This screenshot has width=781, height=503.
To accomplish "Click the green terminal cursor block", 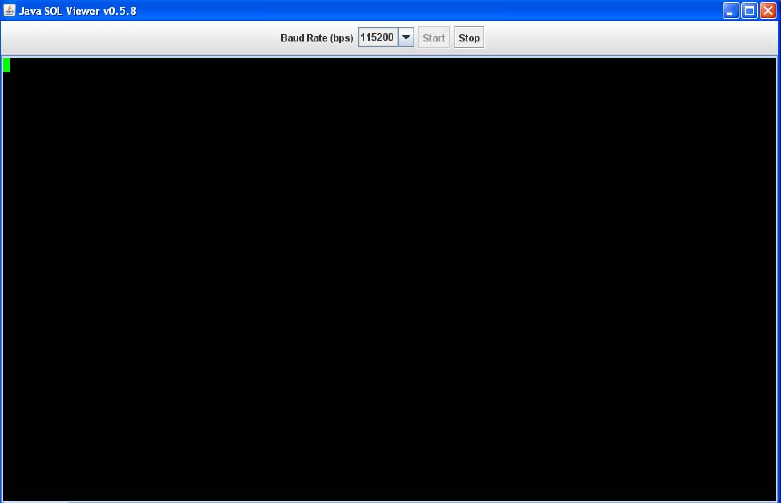I will 6,65.
